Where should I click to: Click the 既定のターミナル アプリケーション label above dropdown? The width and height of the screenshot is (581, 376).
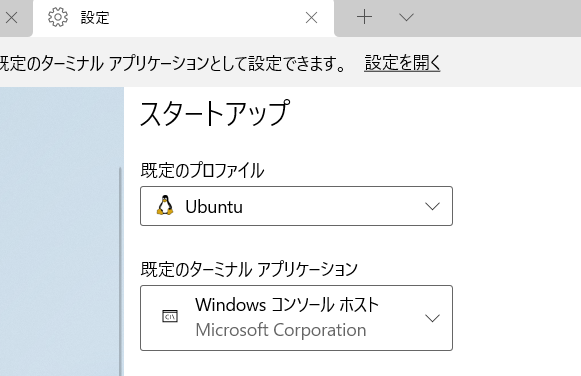click(249, 269)
